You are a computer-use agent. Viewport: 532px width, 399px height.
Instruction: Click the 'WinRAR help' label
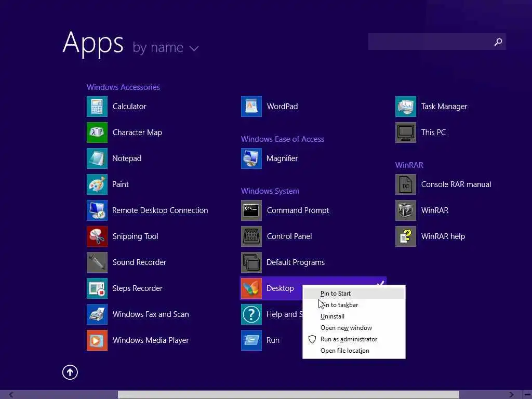(x=443, y=236)
